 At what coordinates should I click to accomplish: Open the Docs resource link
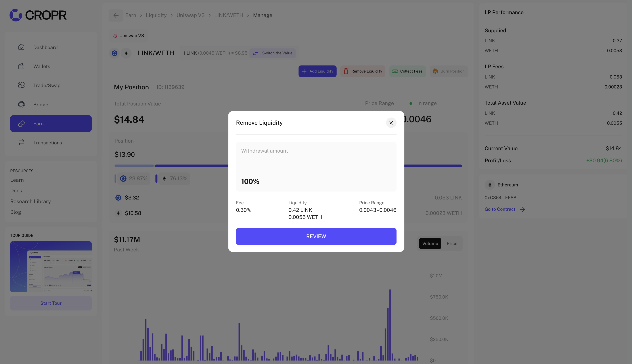[x=16, y=190]
